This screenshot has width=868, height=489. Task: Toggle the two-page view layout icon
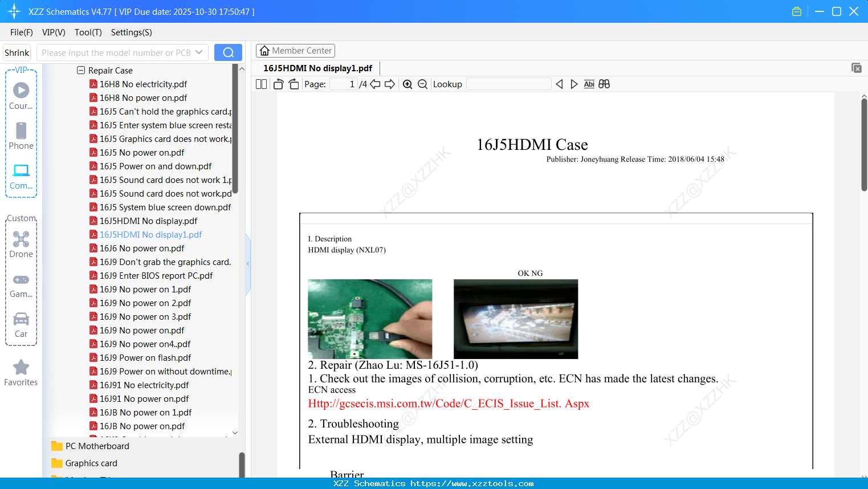coord(262,84)
